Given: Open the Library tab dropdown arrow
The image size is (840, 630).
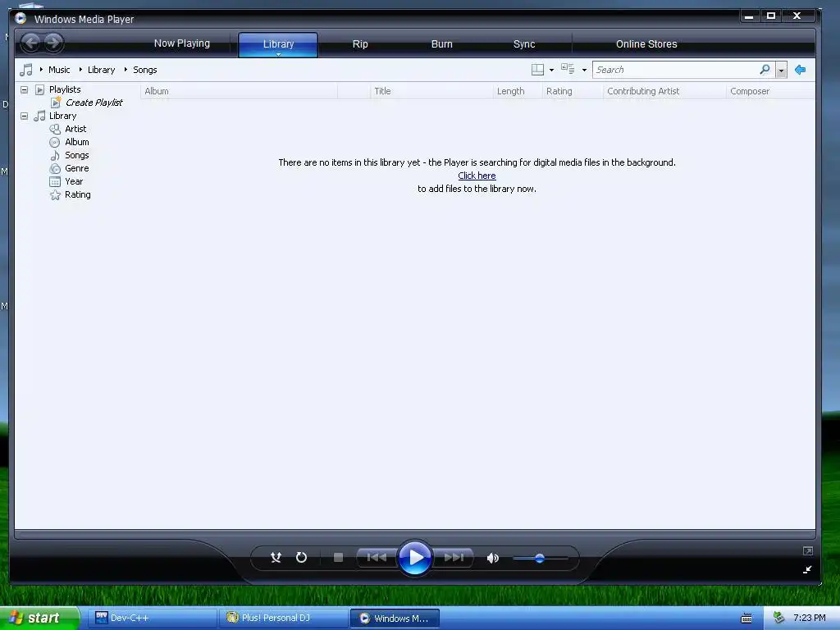Looking at the screenshot, I should point(279,54).
